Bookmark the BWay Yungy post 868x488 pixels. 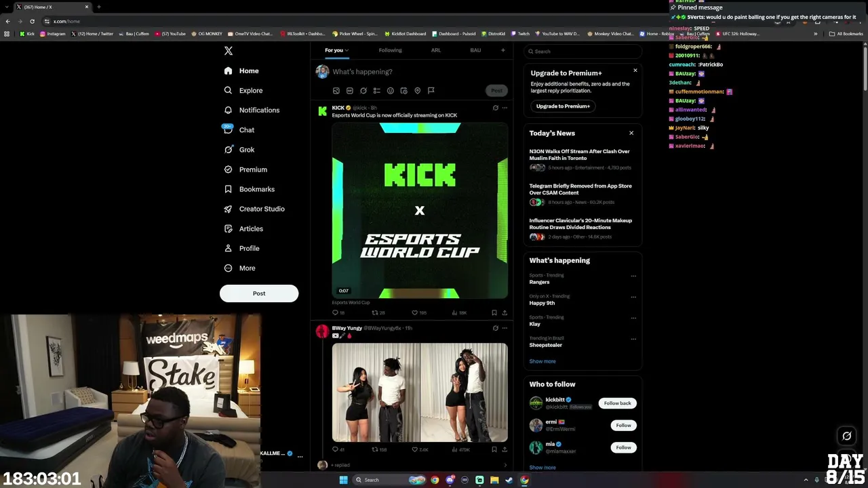click(494, 449)
